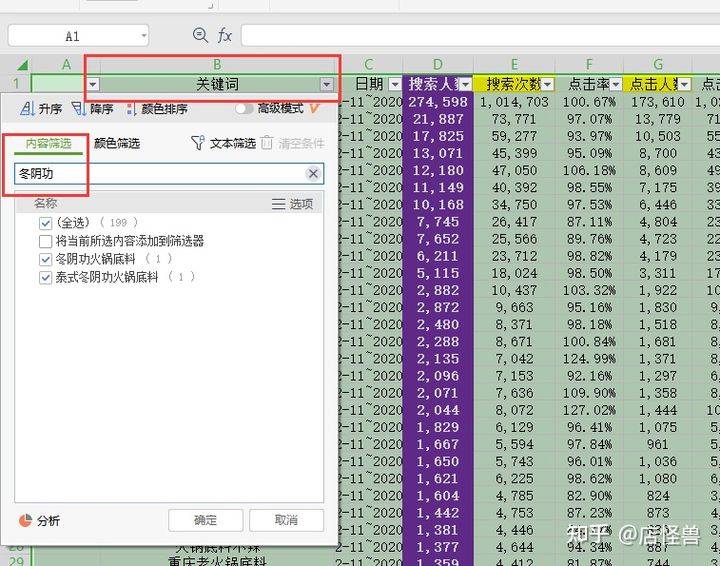The height and width of the screenshot is (566, 720).
Task: Open filter dropdown of 搜索次数 column
Action: (547, 84)
